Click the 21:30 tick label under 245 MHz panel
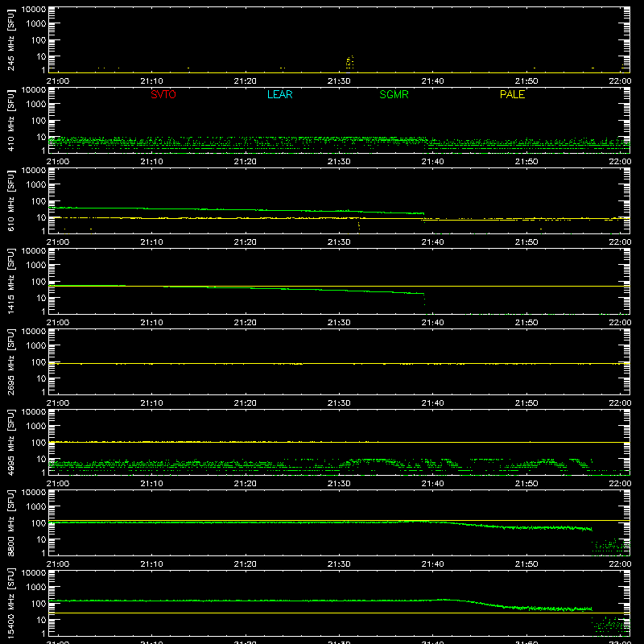This screenshot has width=644, height=644. click(339, 81)
